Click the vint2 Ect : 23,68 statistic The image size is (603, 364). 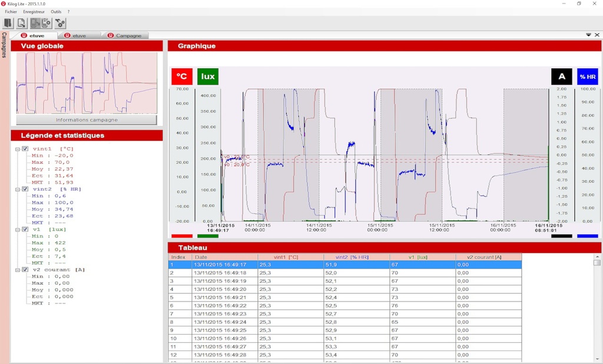click(52, 216)
